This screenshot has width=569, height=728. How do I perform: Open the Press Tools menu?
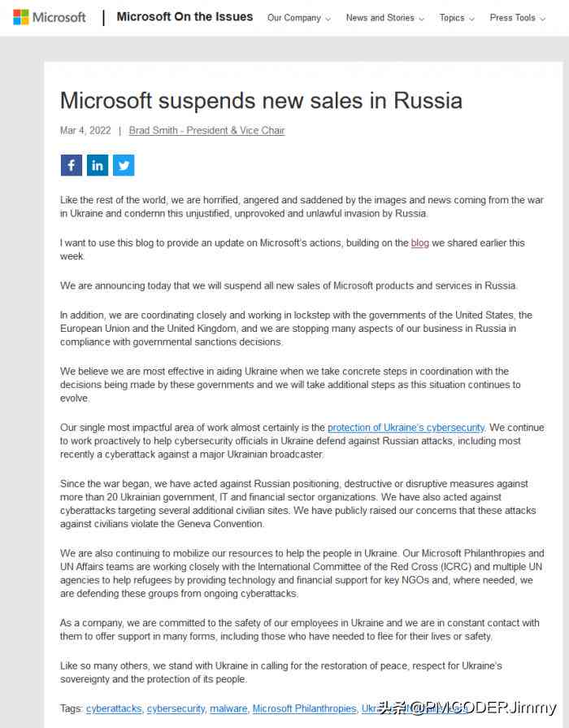coord(518,18)
